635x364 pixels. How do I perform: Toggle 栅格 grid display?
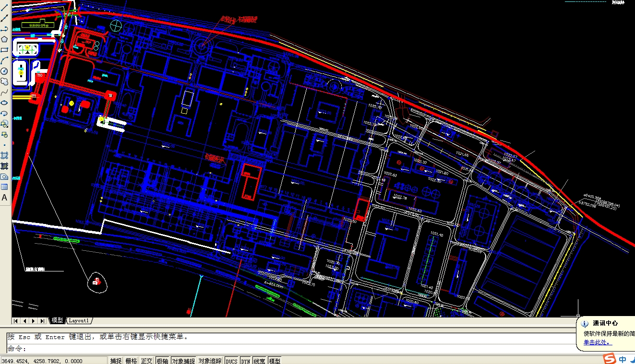131,361
